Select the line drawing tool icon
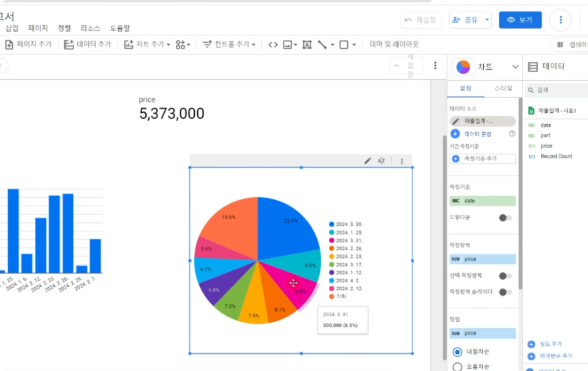The width and height of the screenshot is (588, 371). coord(322,45)
